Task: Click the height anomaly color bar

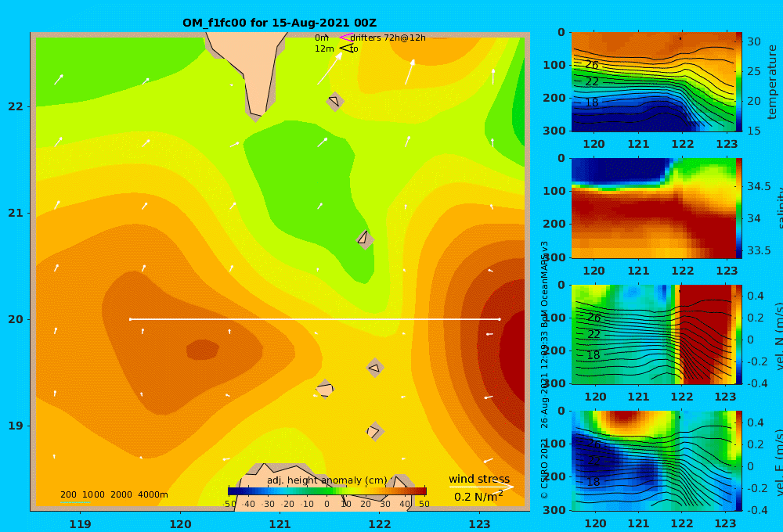Action: [327, 491]
